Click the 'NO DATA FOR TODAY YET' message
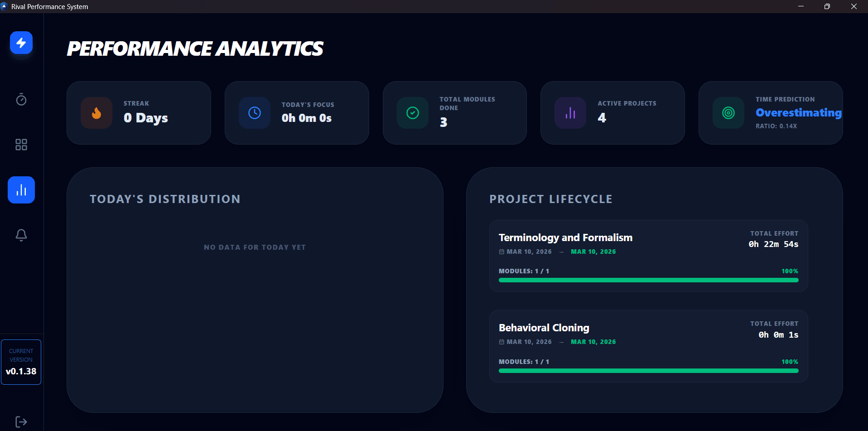 tap(255, 247)
